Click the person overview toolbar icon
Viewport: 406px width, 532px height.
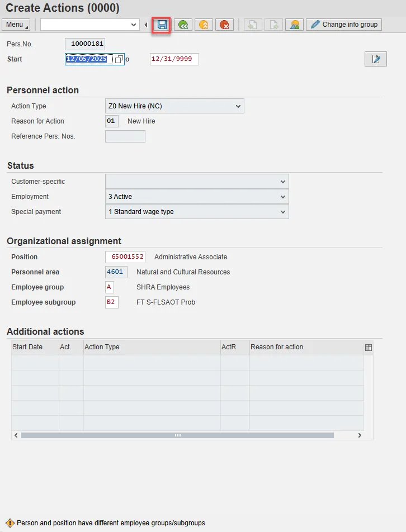click(294, 25)
